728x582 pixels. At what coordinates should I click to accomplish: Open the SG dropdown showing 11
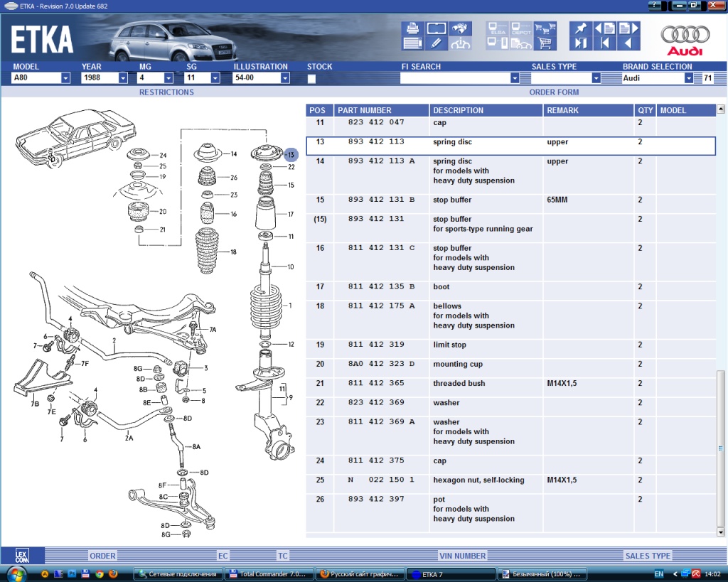pyautogui.click(x=215, y=78)
